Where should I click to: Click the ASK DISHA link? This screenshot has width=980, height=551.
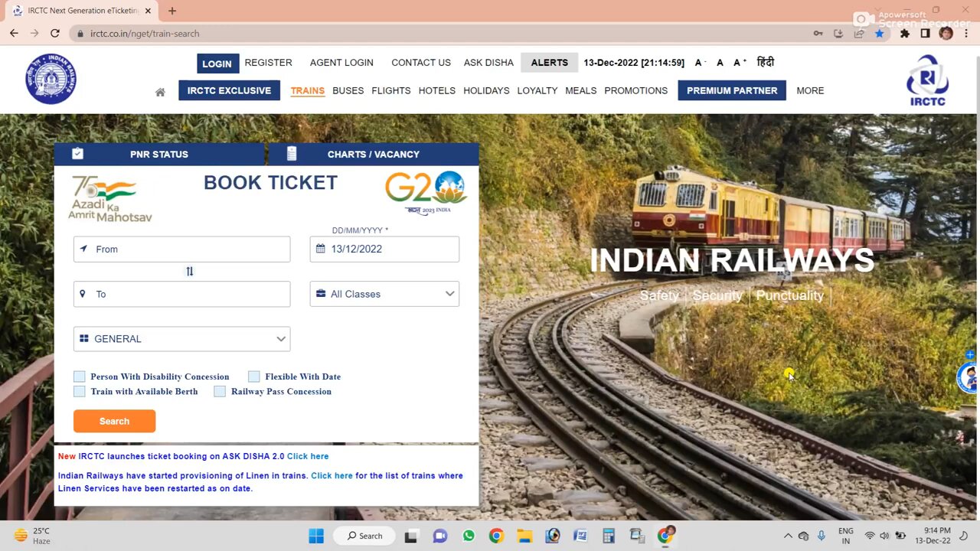point(488,63)
